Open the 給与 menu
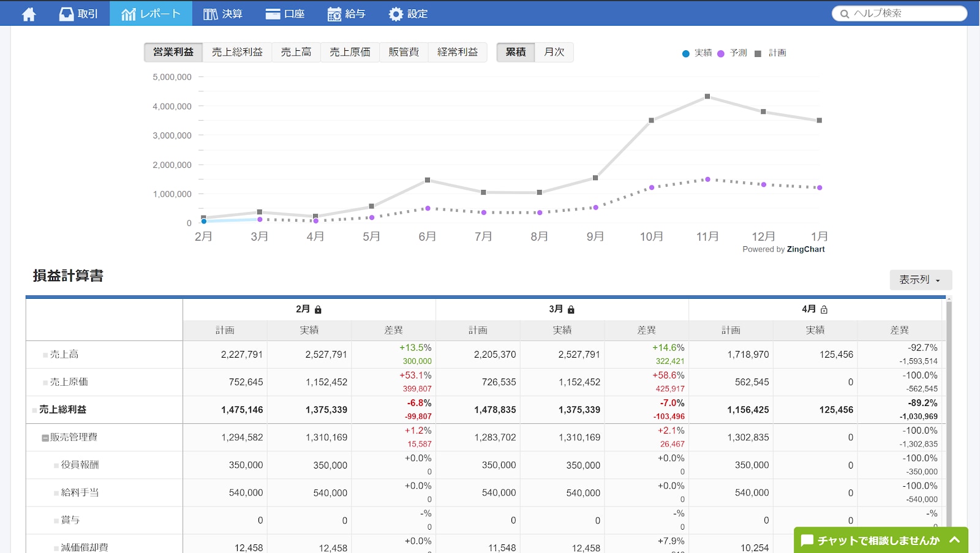 (346, 13)
